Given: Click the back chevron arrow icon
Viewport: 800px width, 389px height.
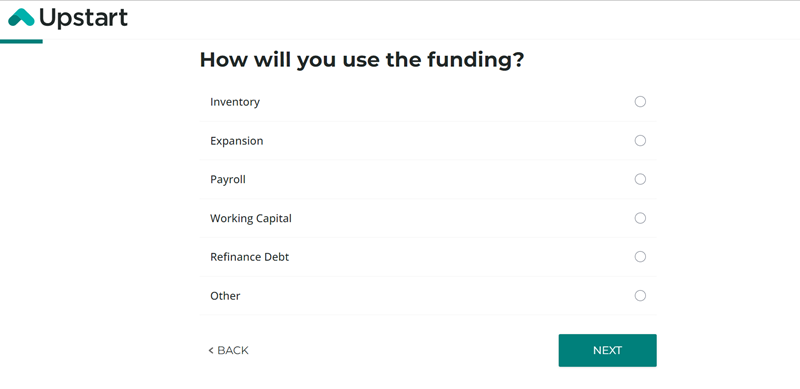Looking at the screenshot, I should tap(211, 350).
